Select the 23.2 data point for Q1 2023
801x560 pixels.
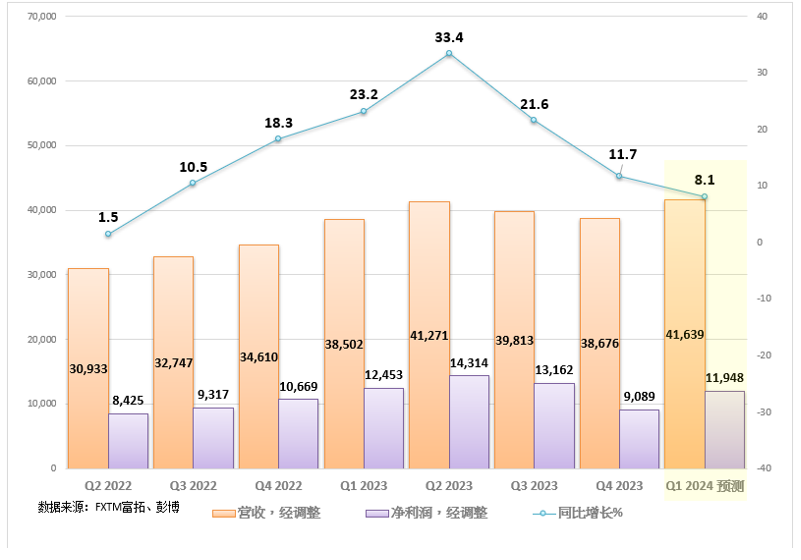[x=363, y=111]
